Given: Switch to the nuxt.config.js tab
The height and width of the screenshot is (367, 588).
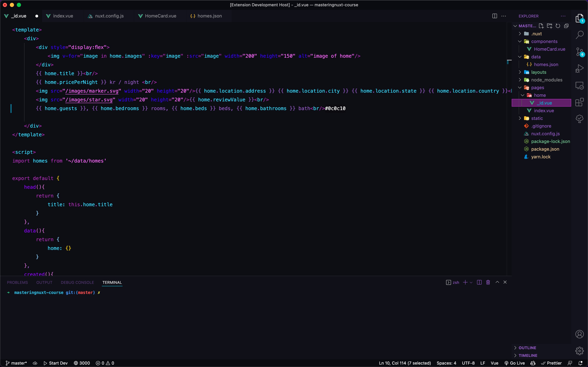Looking at the screenshot, I should (109, 16).
